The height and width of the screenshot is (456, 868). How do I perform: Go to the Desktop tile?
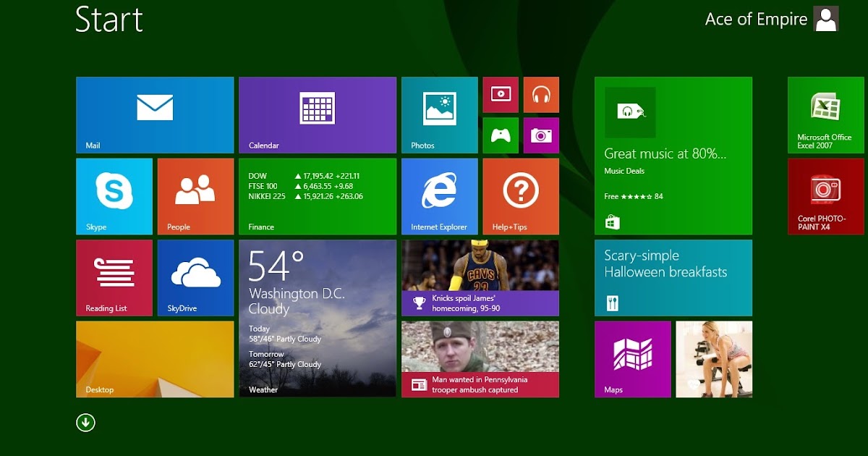tap(155, 359)
